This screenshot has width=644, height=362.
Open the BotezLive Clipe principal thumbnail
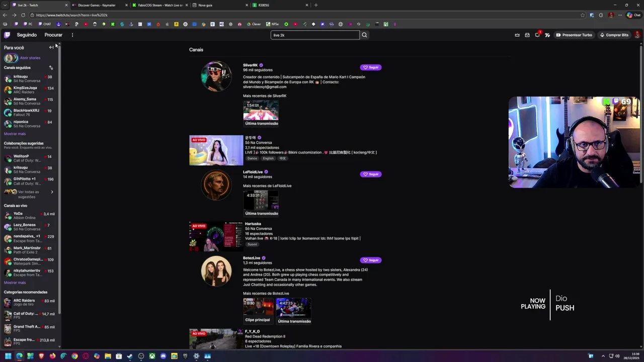[258, 307]
